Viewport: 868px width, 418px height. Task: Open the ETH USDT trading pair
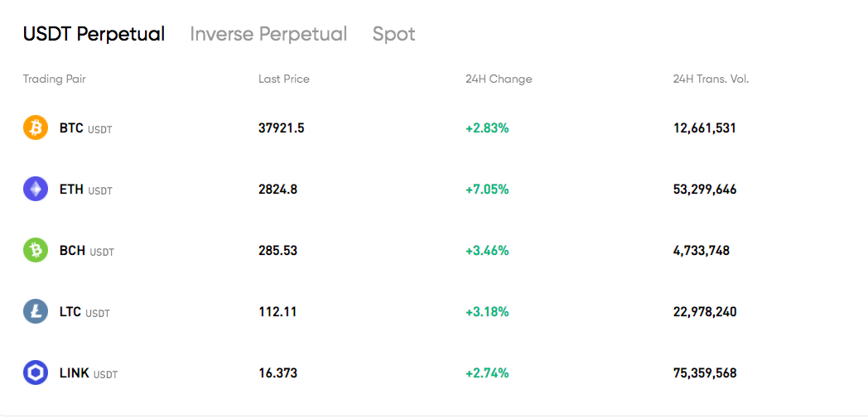click(86, 190)
